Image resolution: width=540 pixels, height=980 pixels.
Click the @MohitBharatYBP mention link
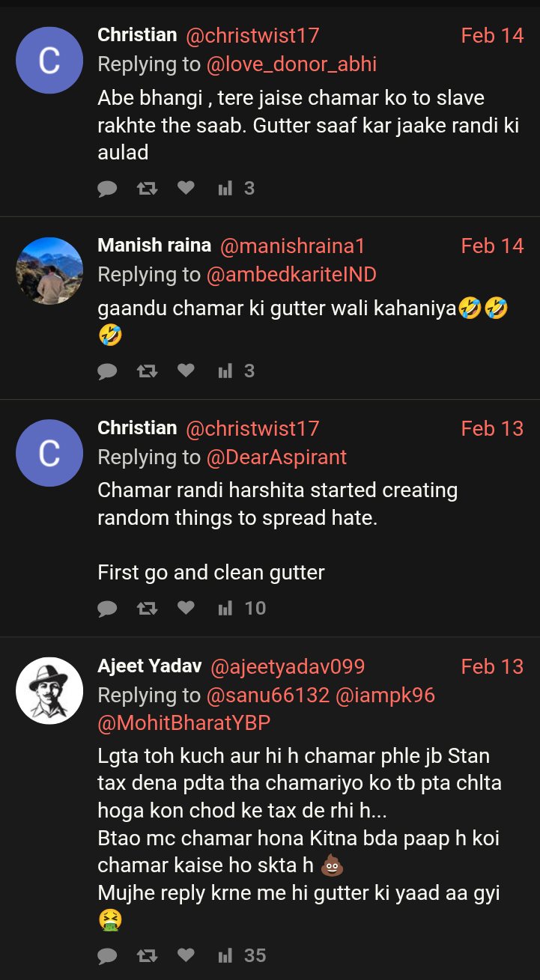184,723
